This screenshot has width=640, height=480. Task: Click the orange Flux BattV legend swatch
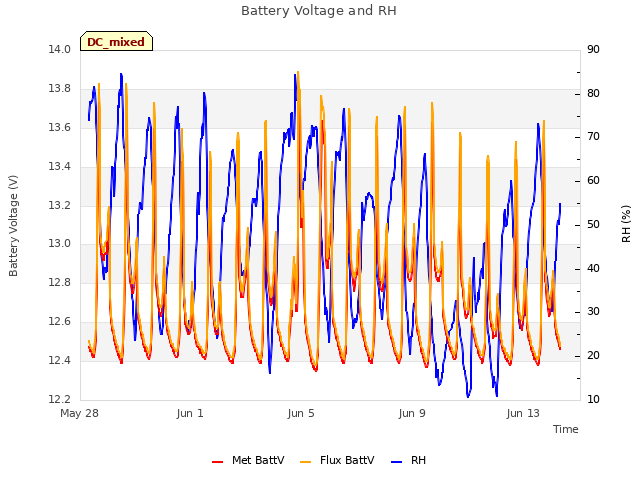pos(305,462)
